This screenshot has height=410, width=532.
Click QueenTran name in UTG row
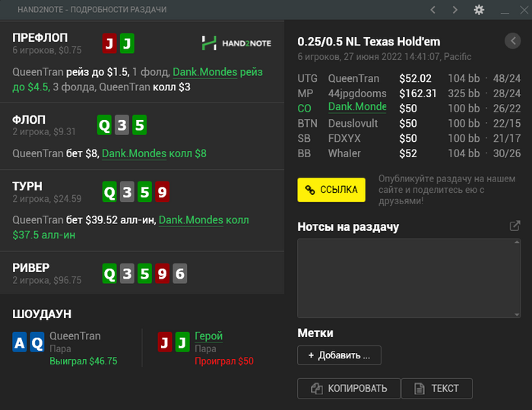pyautogui.click(x=353, y=78)
